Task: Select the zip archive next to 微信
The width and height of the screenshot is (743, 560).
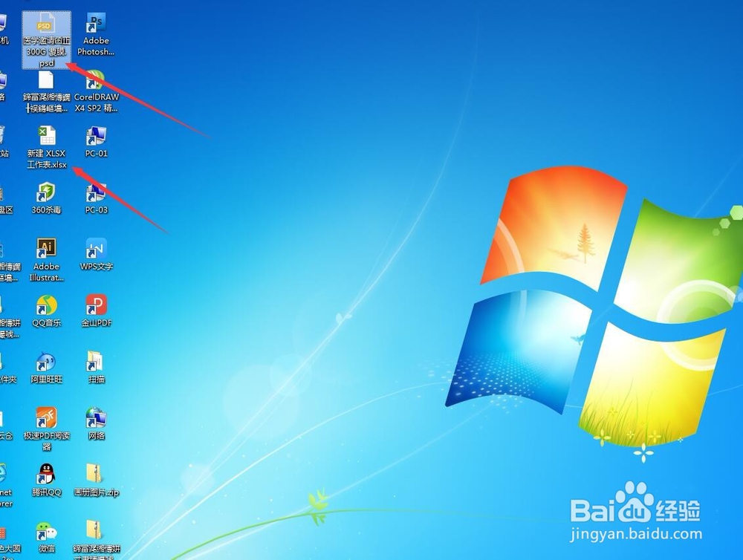Action: pos(96,540)
